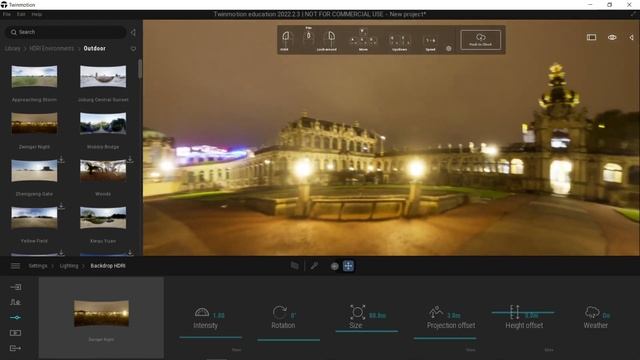Select Yellow Field HDRI thumbnail
This screenshot has width=640, height=360.
coord(34,218)
